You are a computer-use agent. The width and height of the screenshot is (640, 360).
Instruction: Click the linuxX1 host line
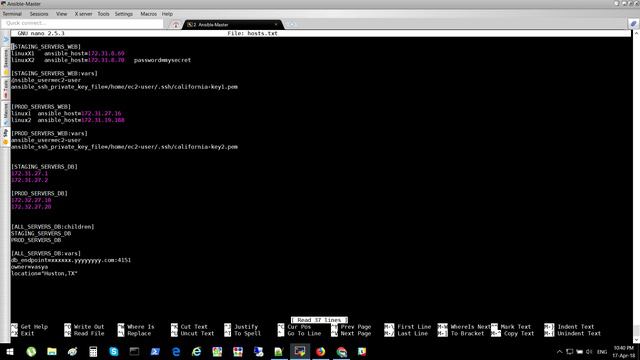click(x=68, y=53)
